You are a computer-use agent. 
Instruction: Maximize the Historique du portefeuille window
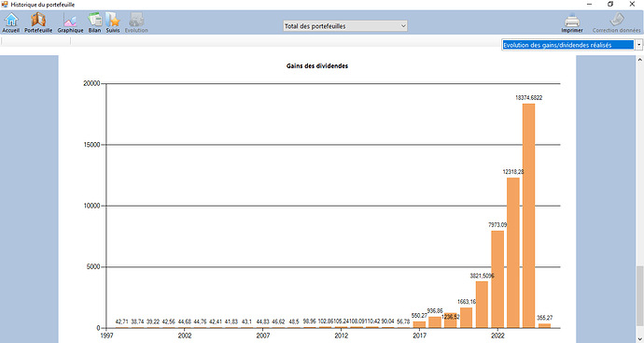point(610,4)
